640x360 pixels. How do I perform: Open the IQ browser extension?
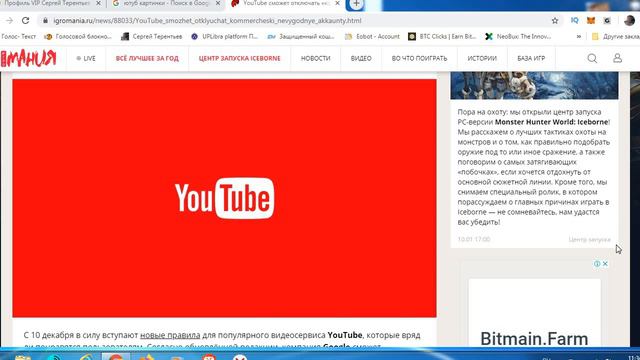pyautogui.click(x=575, y=20)
